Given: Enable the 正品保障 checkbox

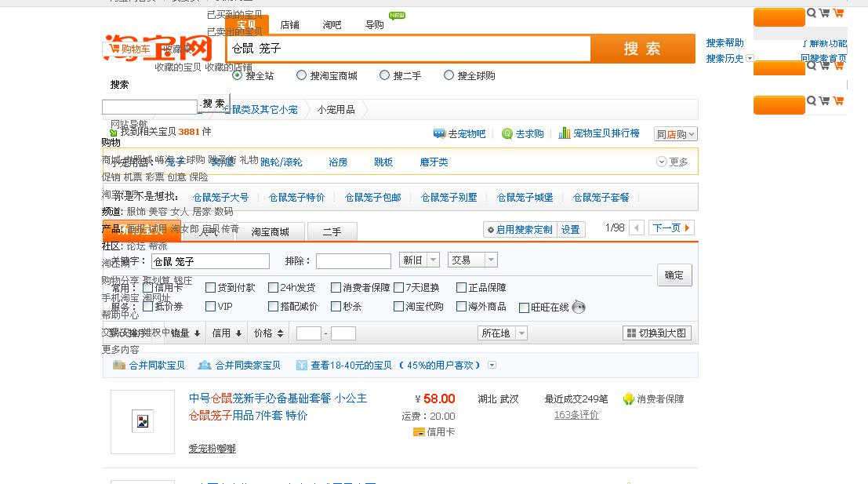Looking at the screenshot, I should click(x=461, y=287).
